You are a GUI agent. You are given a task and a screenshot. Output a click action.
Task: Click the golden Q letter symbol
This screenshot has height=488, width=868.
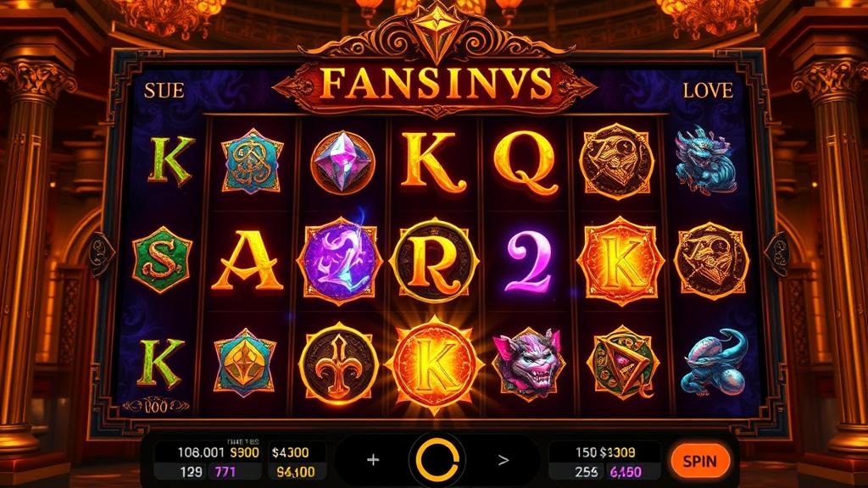coord(526,164)
